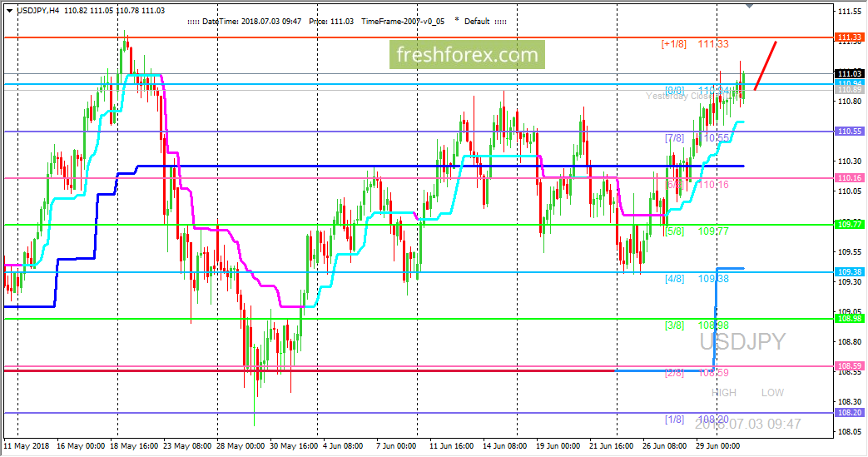Click the small triangle before USDJPY,H4 title

pyautogui.click(x=7, y=9)
